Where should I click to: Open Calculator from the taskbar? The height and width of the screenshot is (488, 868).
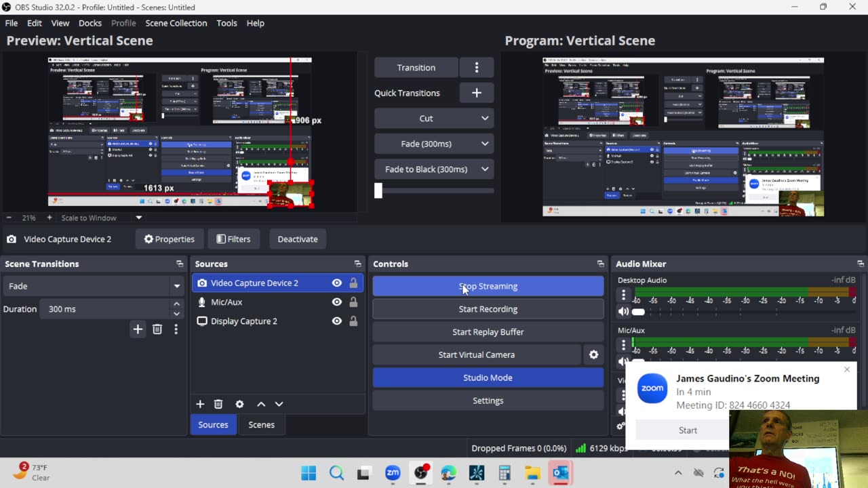505,472
